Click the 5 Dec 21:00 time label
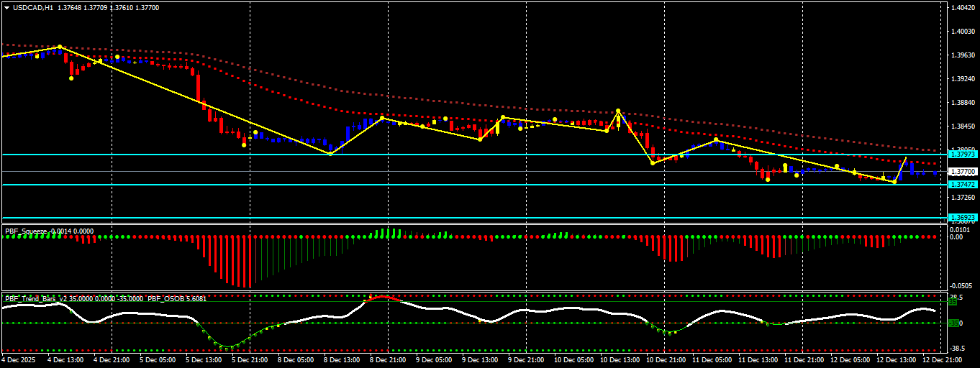980x368 pixels. tap(250, 359)
